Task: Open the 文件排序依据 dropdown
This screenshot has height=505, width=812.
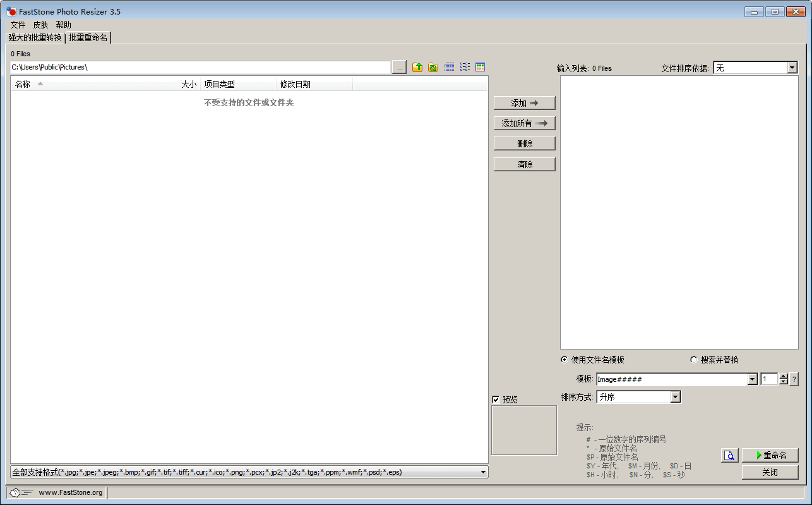Action: click(x=792, y=68)
